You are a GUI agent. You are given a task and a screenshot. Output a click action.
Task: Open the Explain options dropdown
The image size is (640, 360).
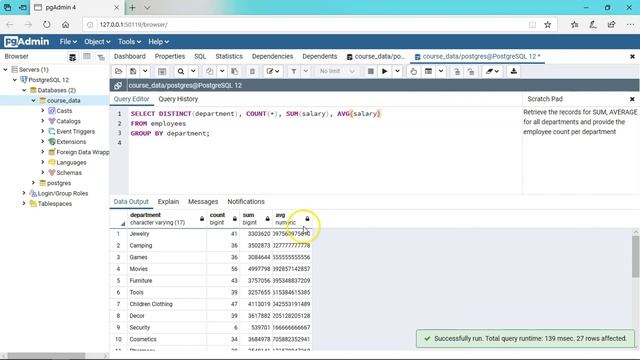(x=441, y=71)
